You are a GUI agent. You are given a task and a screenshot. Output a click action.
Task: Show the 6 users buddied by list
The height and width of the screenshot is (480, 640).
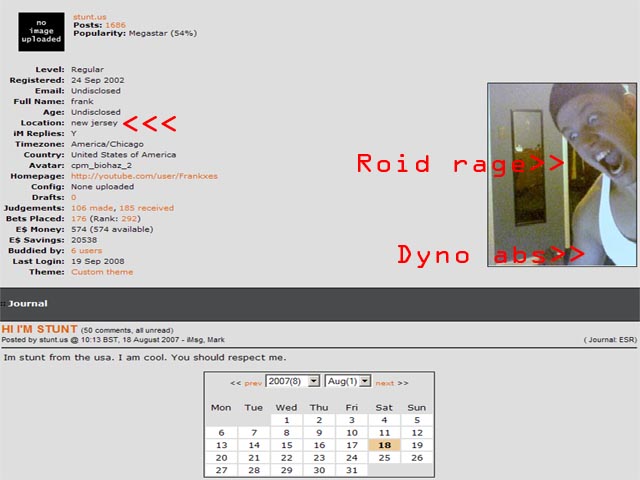pyautogui.click(x=86, y=250)
